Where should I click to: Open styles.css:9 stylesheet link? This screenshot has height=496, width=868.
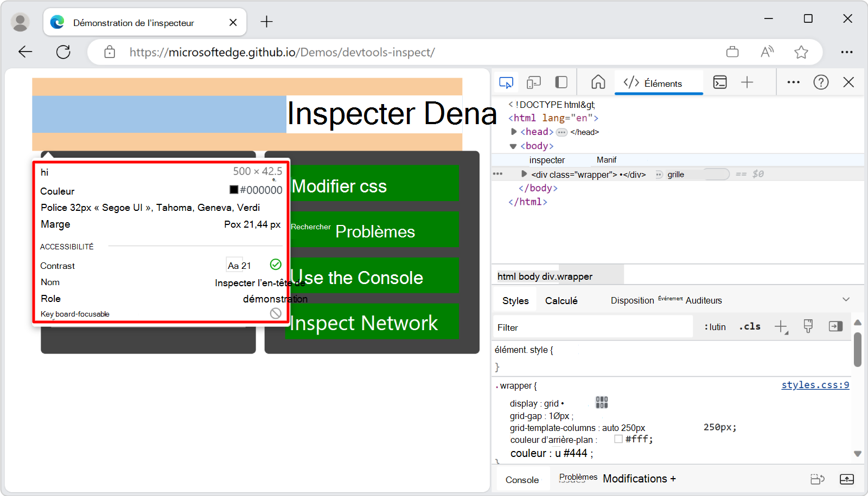pos(815,385)
